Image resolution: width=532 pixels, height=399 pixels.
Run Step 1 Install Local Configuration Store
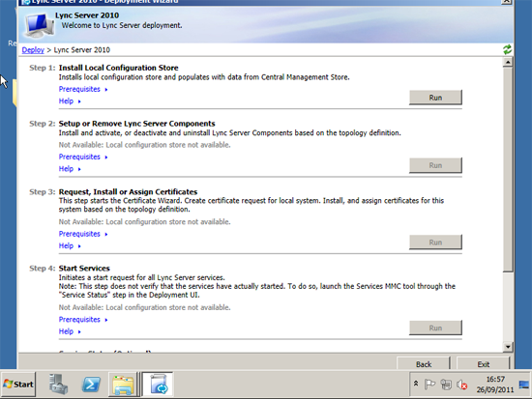pos(435,98)
